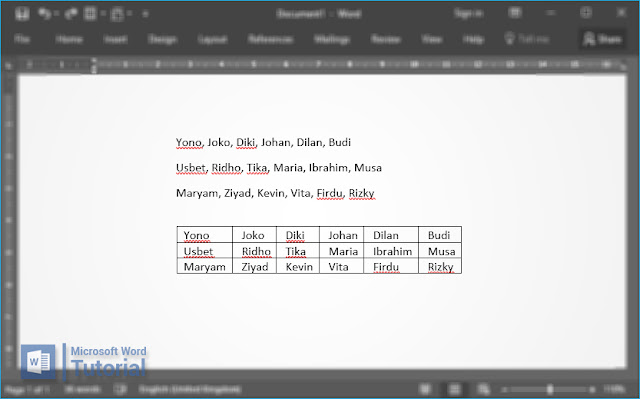
Task: Click the Budi cell in the table
Action: [x=440, y=235]
